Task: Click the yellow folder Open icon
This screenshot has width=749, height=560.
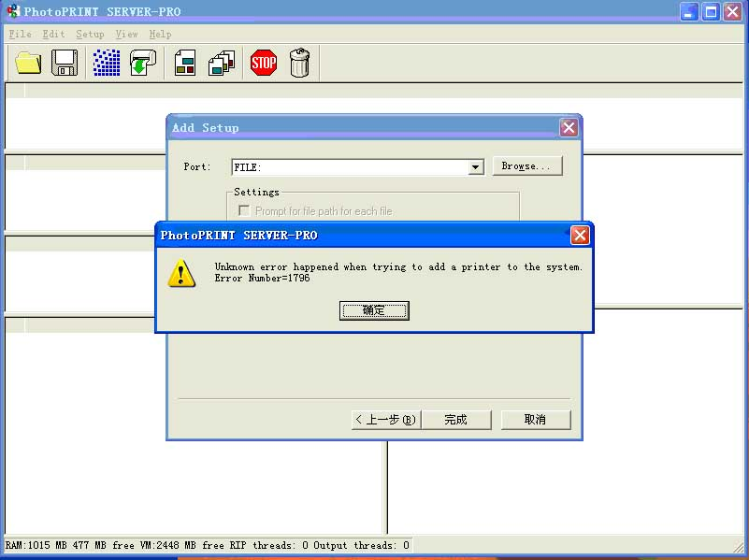Action: pos(28,63)
